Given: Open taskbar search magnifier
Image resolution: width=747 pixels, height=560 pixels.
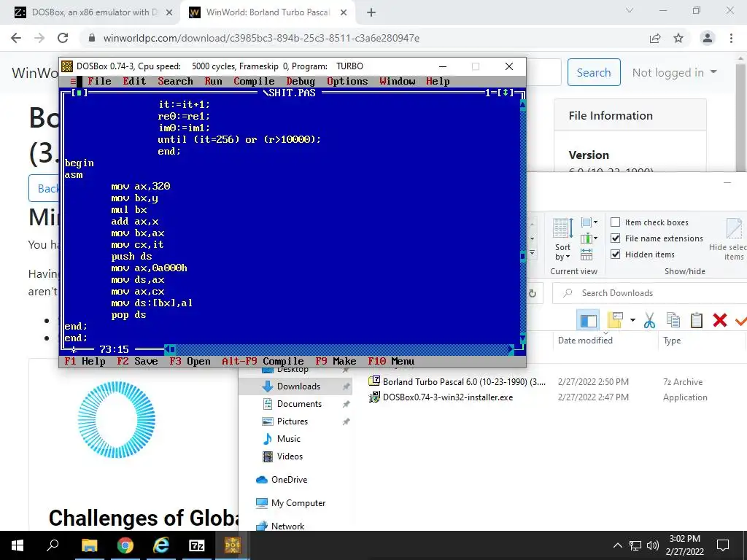Looking at the screenshot, I should (53, 545).
